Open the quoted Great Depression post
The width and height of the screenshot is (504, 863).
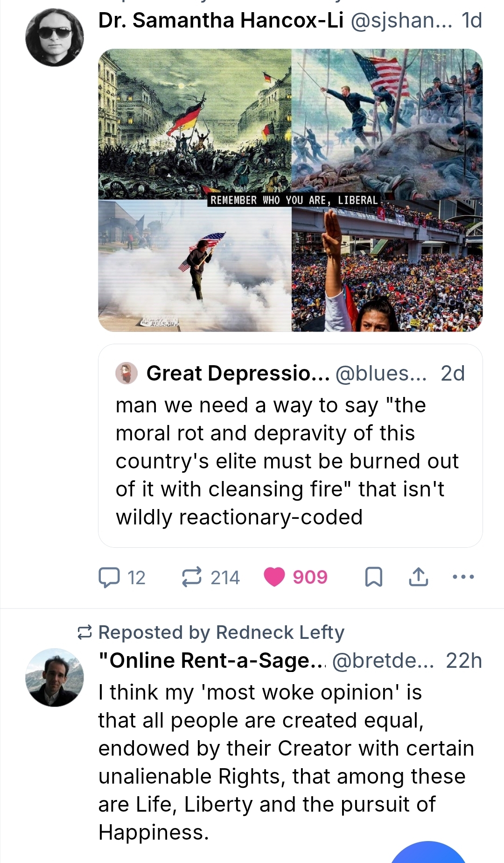pyautogui.click(x=290, y=461)
